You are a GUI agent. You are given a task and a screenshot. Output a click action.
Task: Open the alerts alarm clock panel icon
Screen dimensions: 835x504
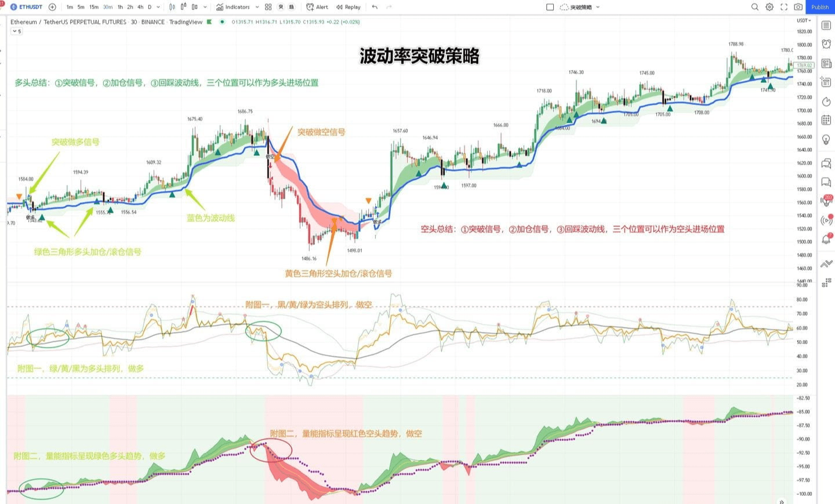826,45
